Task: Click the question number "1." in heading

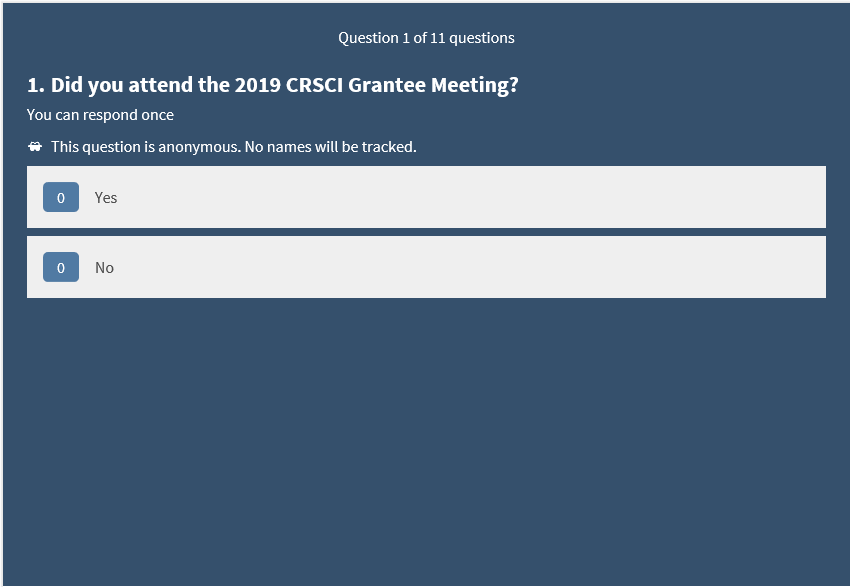Action: 36,85
